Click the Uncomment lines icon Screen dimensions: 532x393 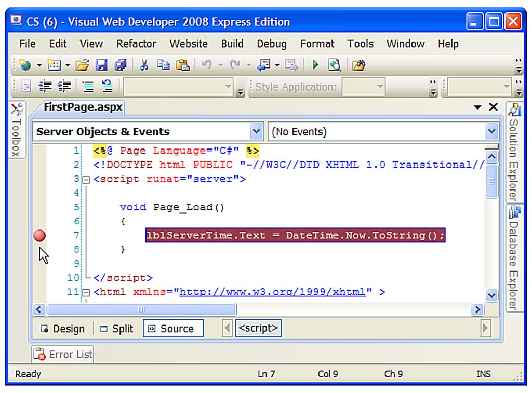107,86
